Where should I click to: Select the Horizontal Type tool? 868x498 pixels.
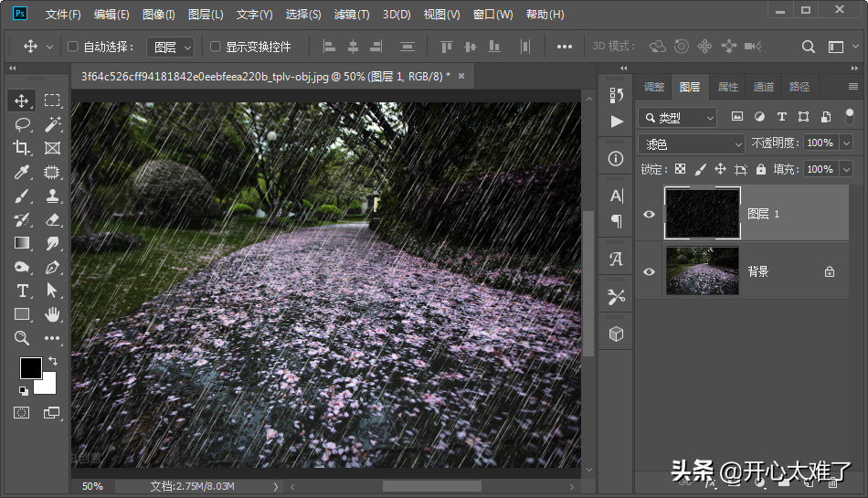pyautogui.click(x=22, y=291)
